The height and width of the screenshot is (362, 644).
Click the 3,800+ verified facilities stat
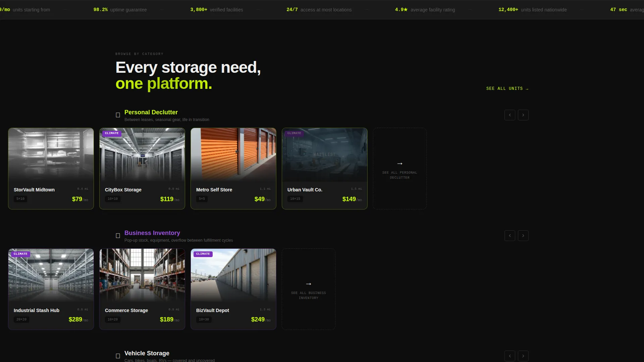(217, 10)
